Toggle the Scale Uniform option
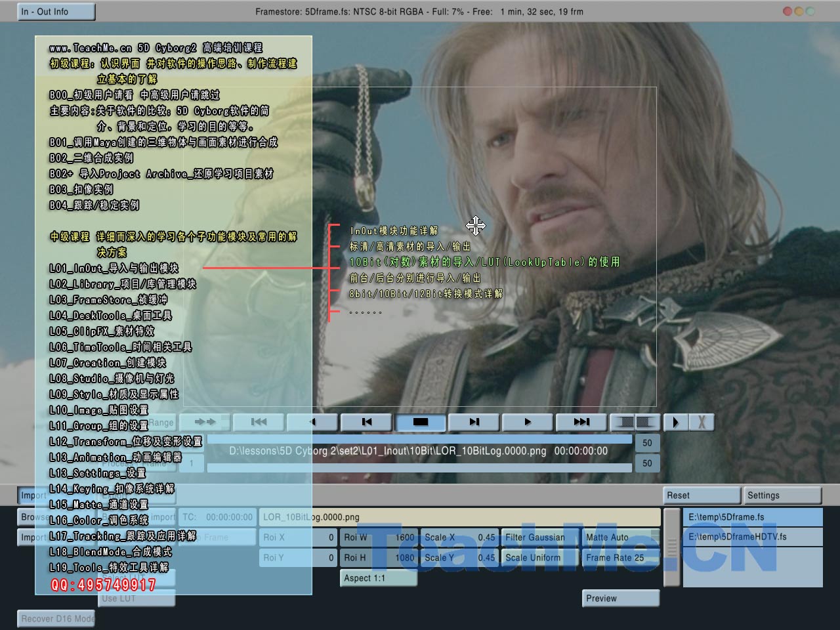 (540, 558)
